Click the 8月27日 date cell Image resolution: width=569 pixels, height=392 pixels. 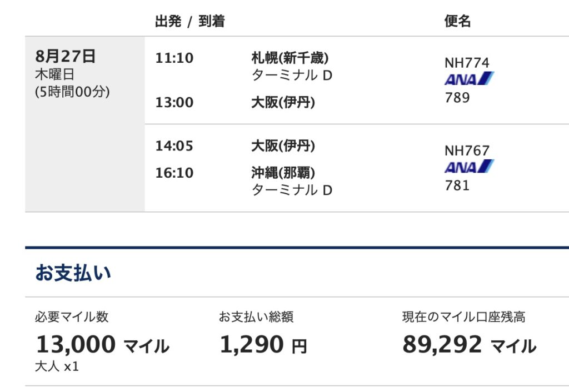pos(66,56)
